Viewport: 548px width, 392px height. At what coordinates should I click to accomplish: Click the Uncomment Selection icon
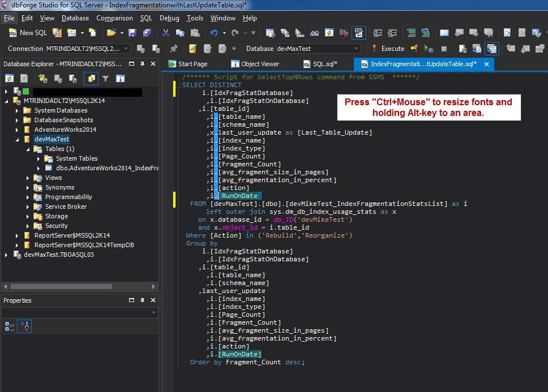[x=426, y=33]
